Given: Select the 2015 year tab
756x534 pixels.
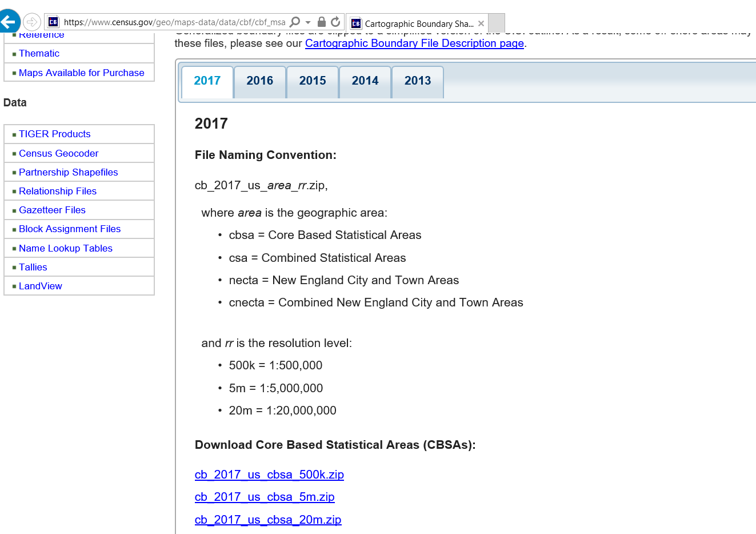Looking at the screenshot, I should click(x=313, y=81).
